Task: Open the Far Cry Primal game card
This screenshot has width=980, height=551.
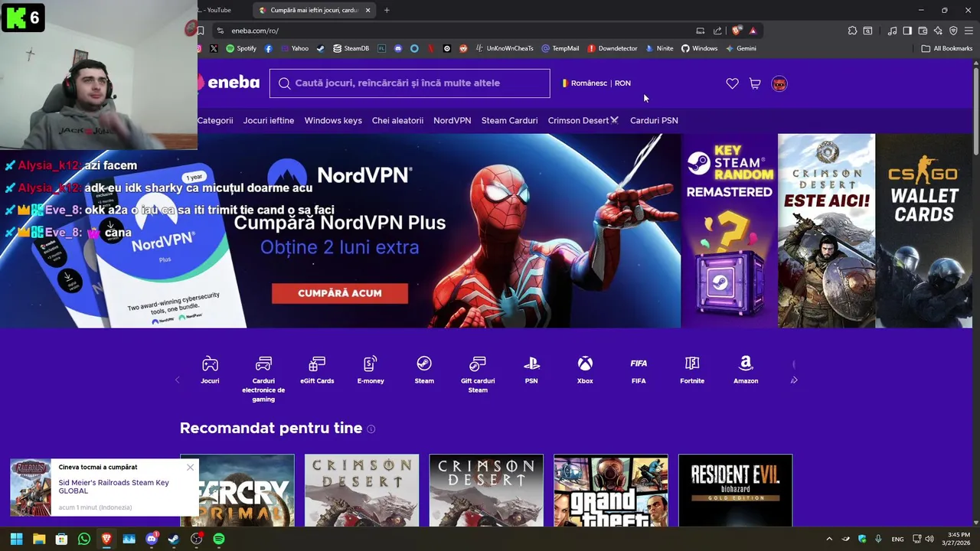Action: point(237,491)
